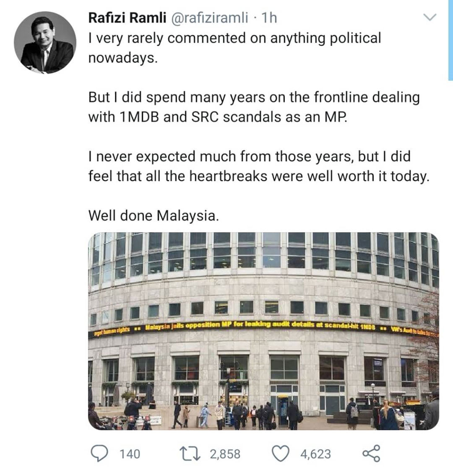This screenshot has width=453, height=476.
Task: Like the tweet with the heart icon
Action: [280, 454]
